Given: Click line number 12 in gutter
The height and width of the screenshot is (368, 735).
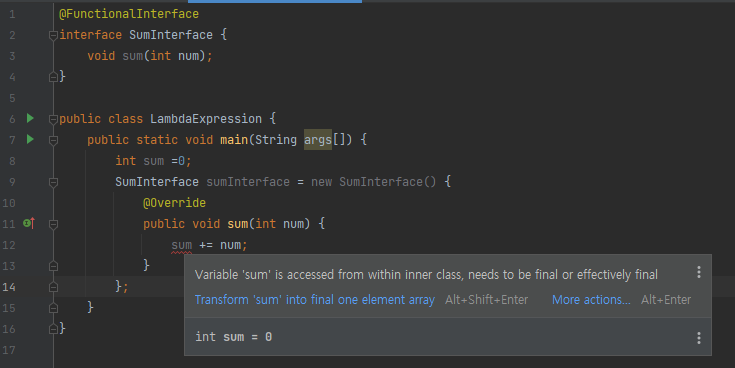Looking at the screenshot, I should (9, 245).
